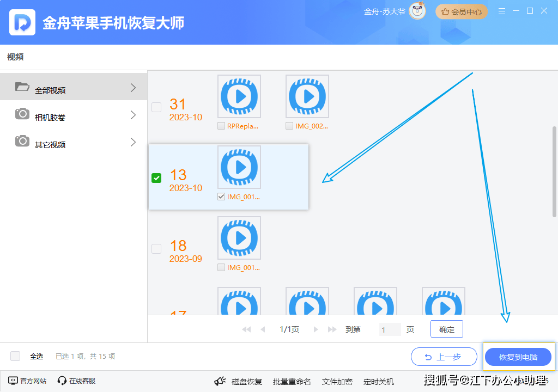Click the megaphone announcement icon

coord(220,381)
